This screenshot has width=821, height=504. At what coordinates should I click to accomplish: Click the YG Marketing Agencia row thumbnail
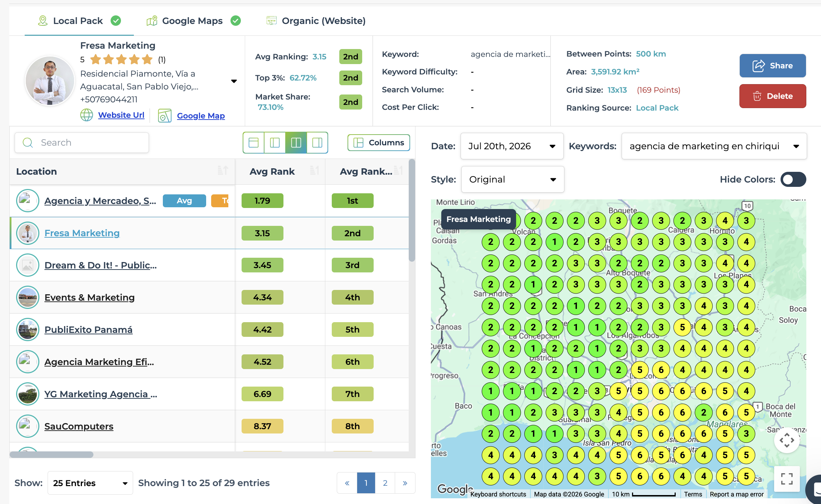(28, 394)
